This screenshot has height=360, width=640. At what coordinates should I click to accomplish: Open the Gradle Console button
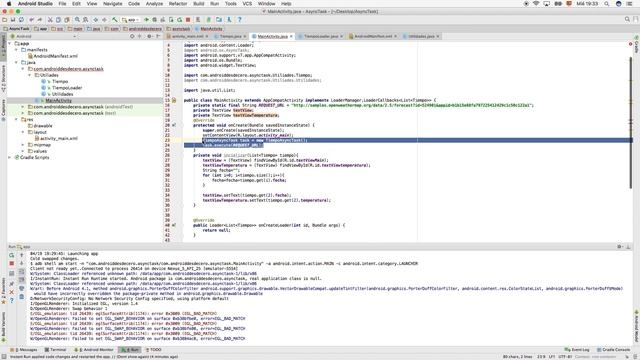tap(613, 350)
